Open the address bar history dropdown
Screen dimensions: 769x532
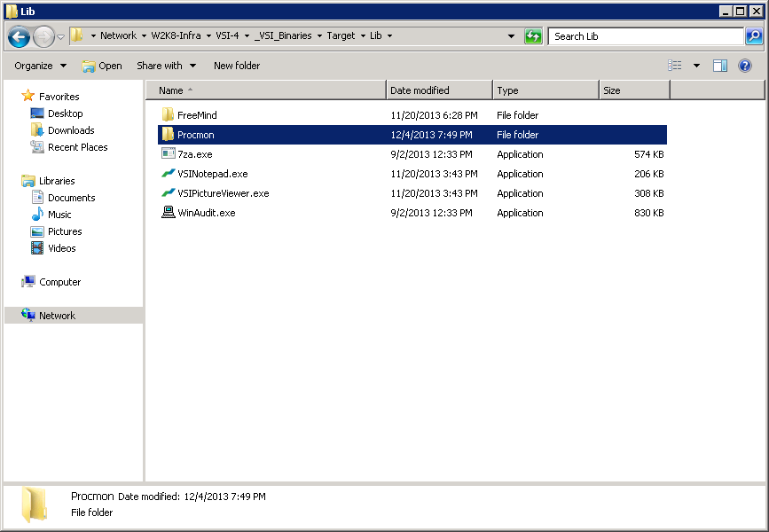coord(511,35)
